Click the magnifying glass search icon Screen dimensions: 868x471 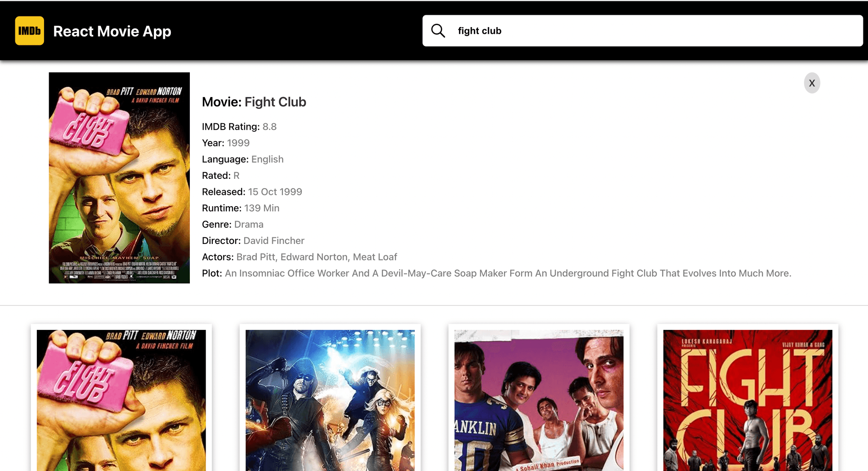coord(438,30)
